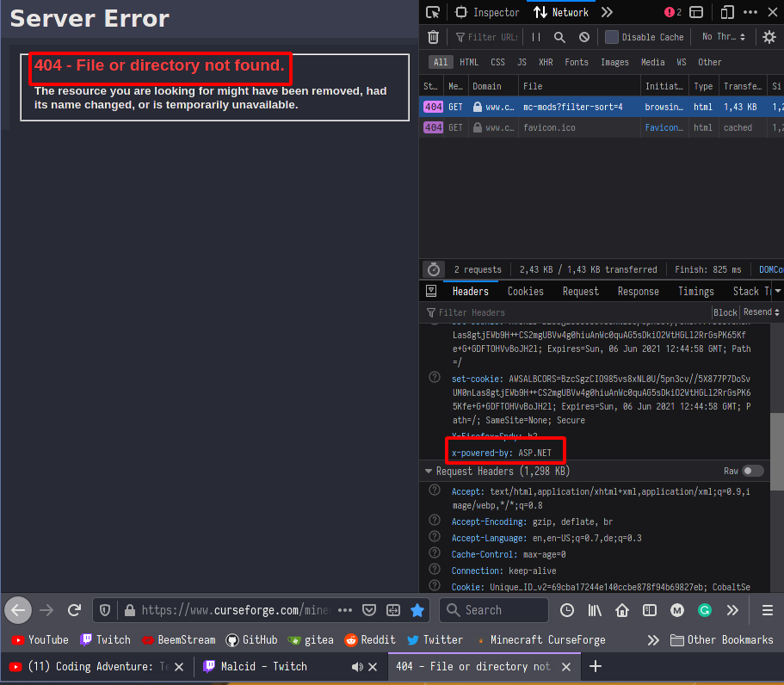The width and height of the screenshot is (784, 685).
Task: Start performance analysis stopwatch icon
Action: pos(434,269)
